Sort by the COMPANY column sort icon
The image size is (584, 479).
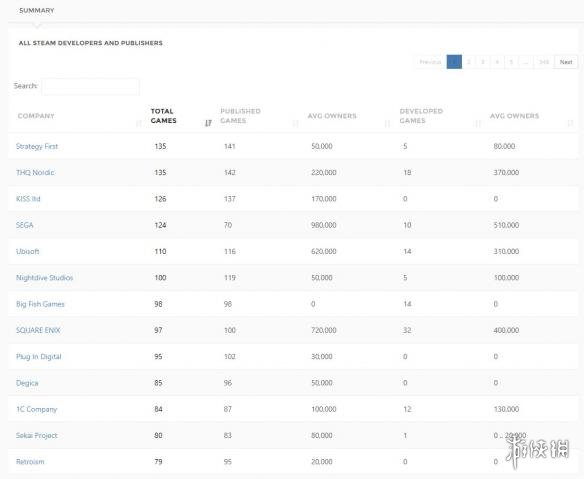139,123
